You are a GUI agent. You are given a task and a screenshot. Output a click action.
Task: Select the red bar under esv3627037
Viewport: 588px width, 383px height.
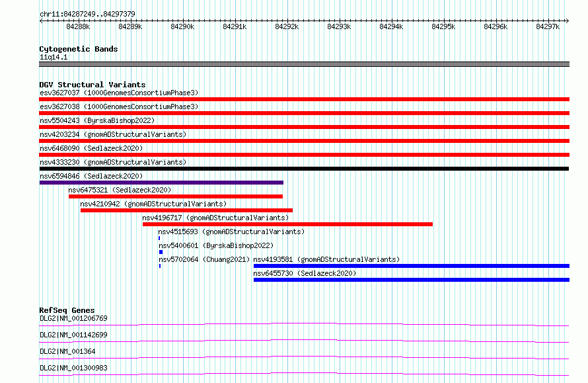coord(304,99)
